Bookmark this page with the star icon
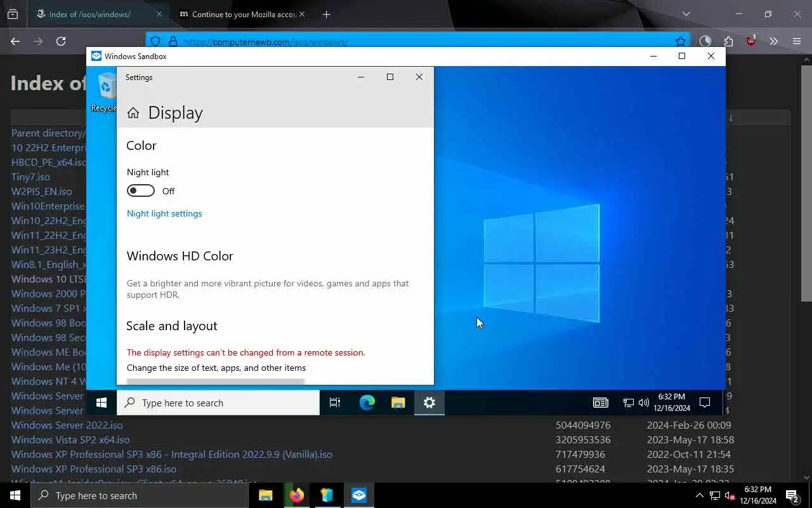This screenshot has height=508, width=812. click(681, 41)
